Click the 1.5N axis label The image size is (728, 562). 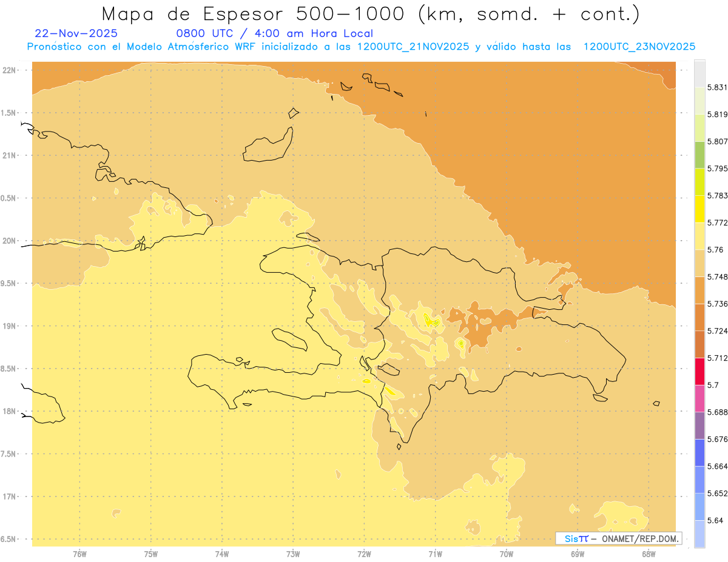click(x=9, y=113)
